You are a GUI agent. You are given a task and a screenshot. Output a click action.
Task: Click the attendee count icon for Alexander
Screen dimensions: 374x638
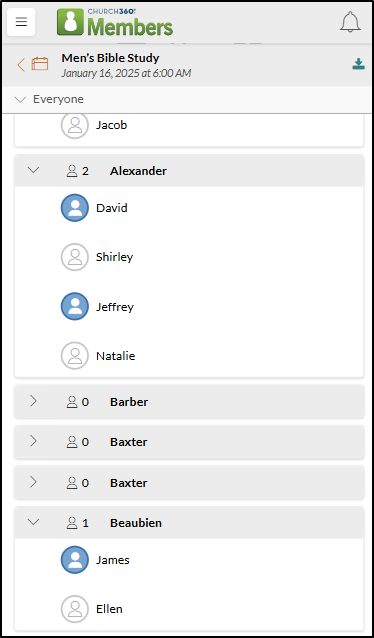pos(72,171)
